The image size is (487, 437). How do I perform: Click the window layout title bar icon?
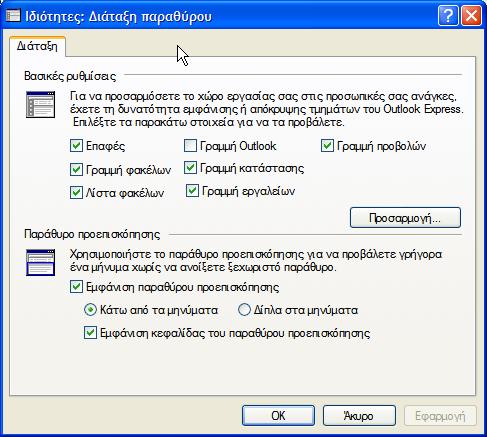[x=13, y=16]
